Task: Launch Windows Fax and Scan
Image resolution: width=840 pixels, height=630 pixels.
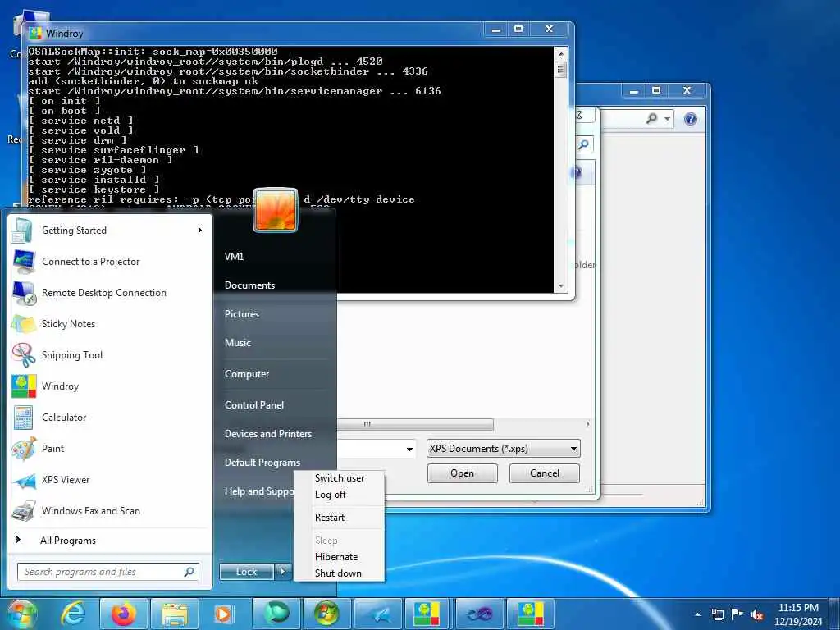Action: (110, 510)
